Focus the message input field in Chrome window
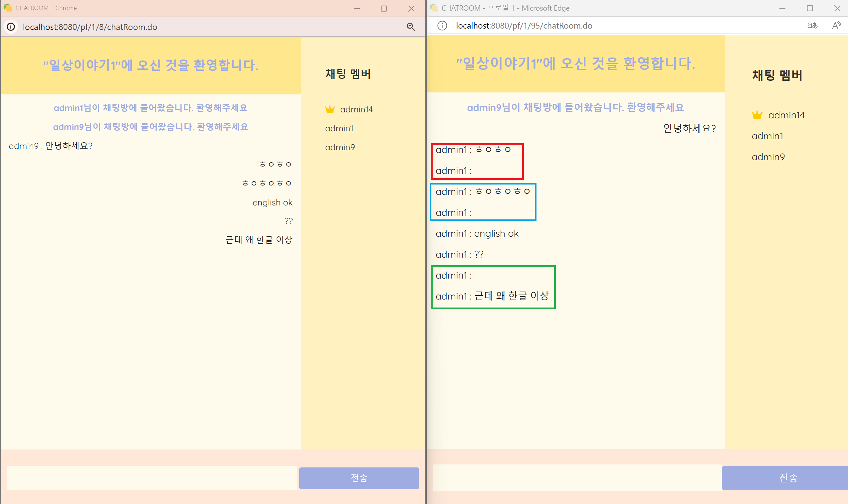 [151, 478]
